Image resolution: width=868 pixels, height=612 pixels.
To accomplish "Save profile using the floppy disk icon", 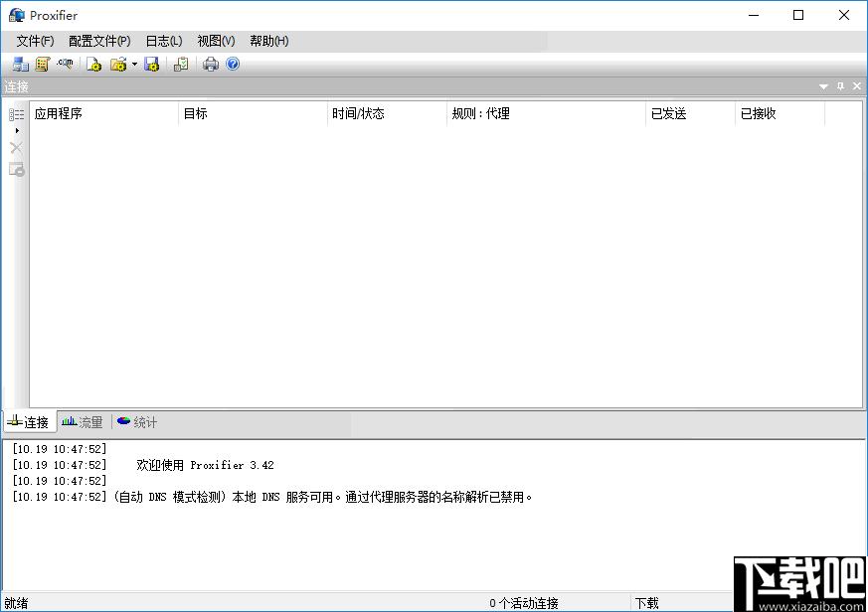I will tap(152, 65).
